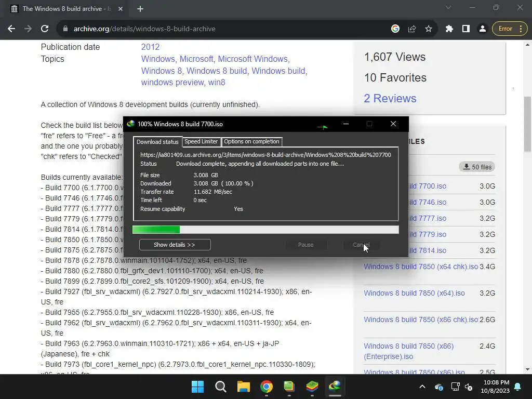Open the BlueStacks taskbar icon
532x399 pixels.
pyautogui.click(x=312, y=387)
